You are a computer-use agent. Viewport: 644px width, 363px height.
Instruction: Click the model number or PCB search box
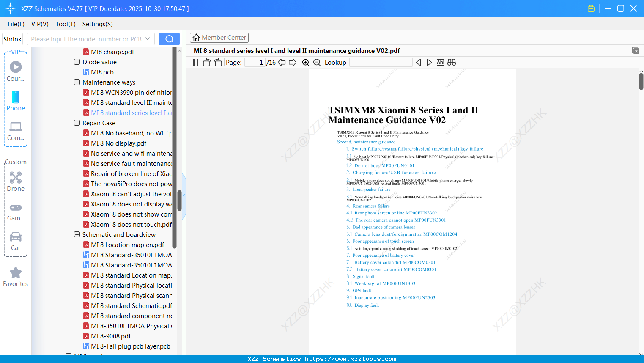[86, 39]
